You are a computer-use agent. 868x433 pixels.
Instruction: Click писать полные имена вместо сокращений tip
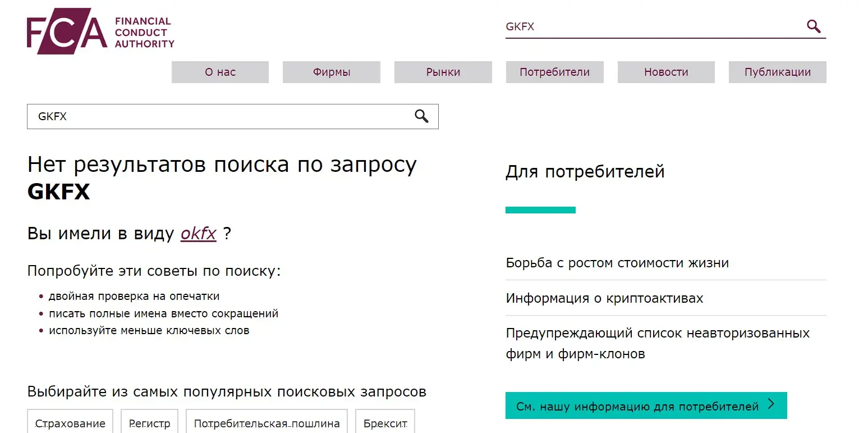coord(163,313)
